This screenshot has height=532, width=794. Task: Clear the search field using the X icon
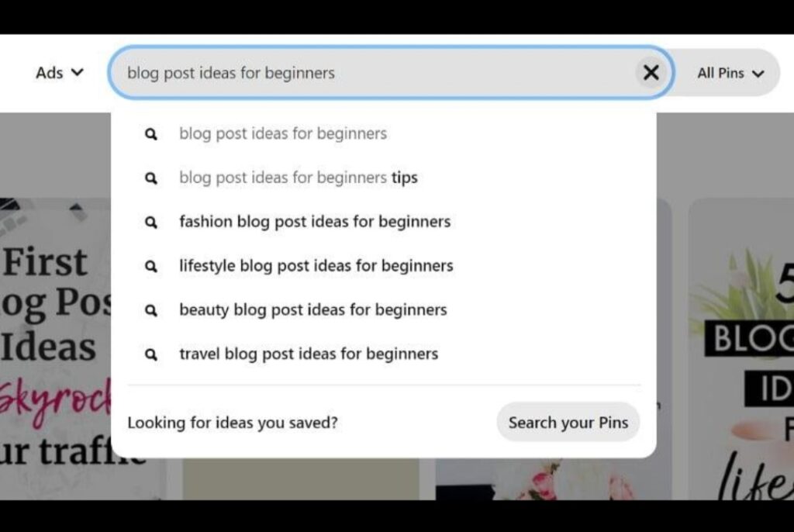click(651, 72)
